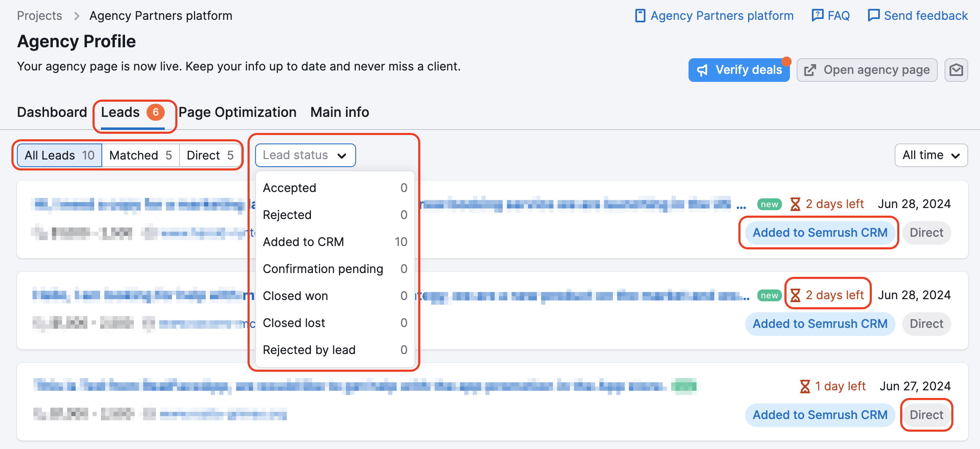Select the Leads tab
The width and height of the screenshot is (980, 449).
click(x=133, y=112)
